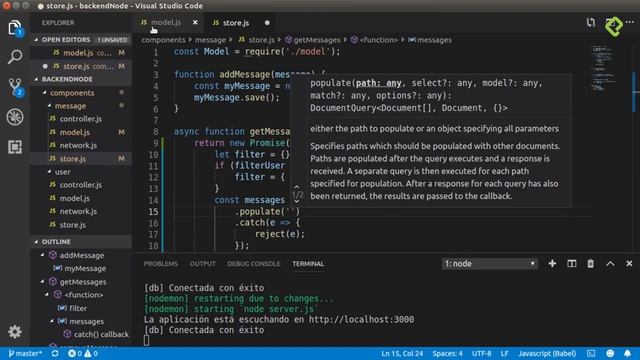Open the Explorer view in activity bar
640x360 pixels.
[x=15, y=28]
